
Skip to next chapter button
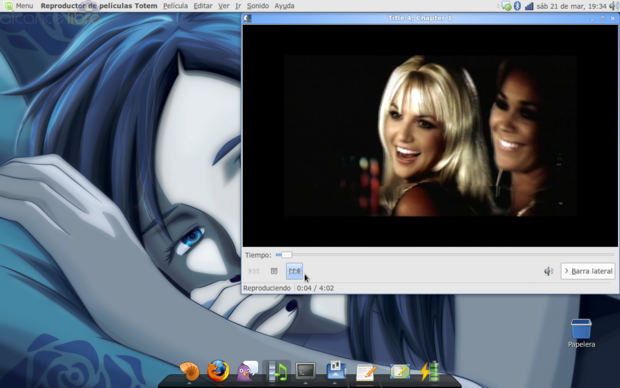click(x=294, y=271)
